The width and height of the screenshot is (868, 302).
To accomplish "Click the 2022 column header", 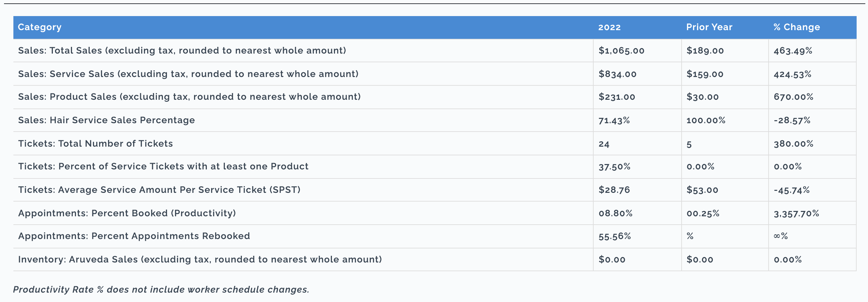I will coord(609,27).
